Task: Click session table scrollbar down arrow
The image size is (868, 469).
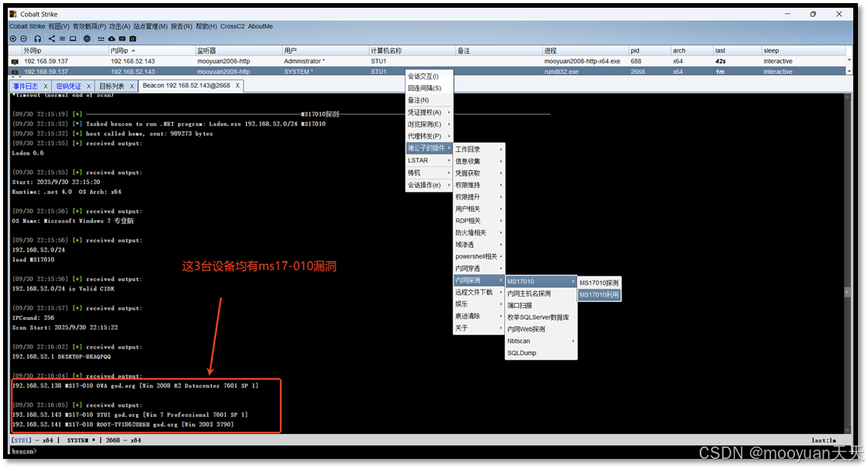Action: [849, 71]
